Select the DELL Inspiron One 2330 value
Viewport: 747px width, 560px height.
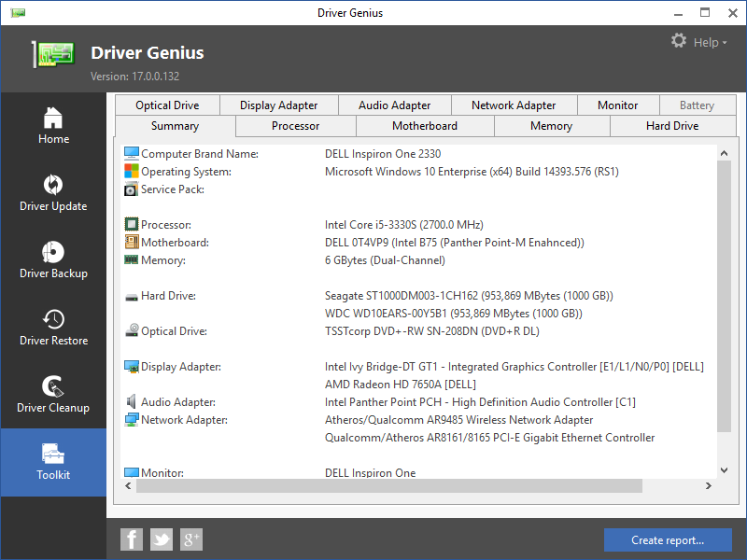tap(383, 154)
